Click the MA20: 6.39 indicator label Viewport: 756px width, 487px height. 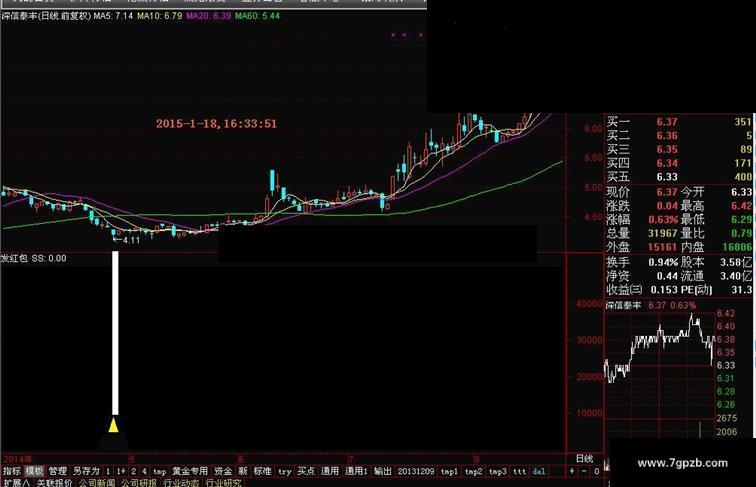pyautogui.click(x=209, y=16)
